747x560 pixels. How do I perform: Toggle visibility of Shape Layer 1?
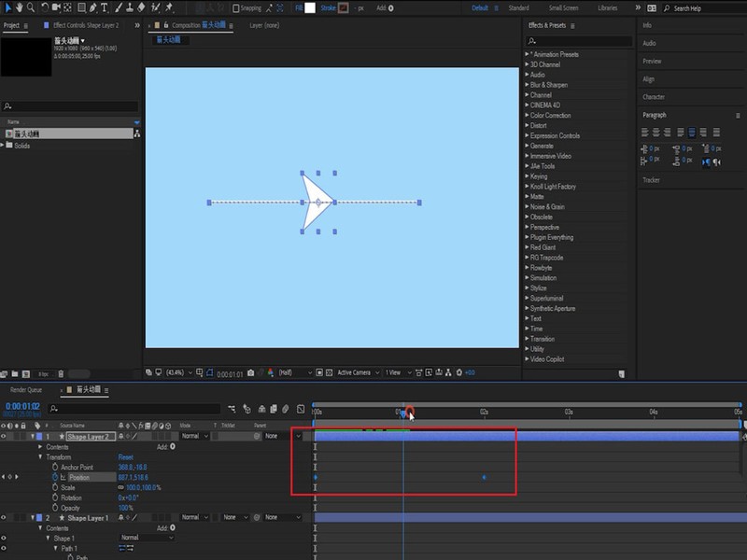(5, 517)
